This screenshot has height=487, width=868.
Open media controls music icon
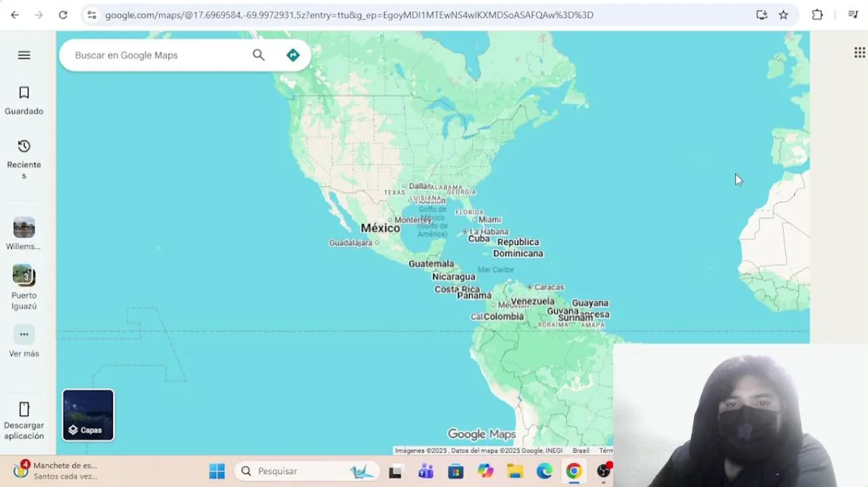tap(852, 15)
